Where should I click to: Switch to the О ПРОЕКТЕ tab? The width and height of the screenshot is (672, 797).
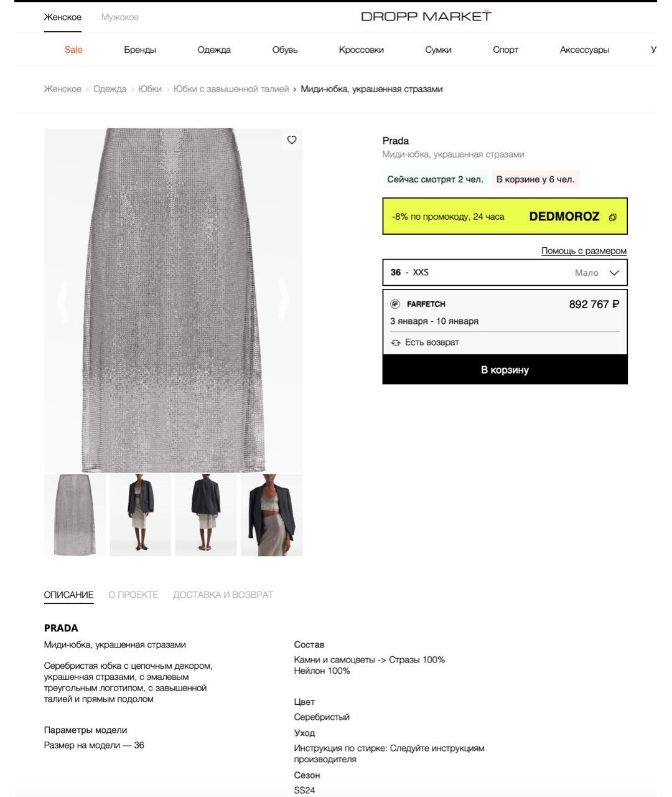(x=133, y=595)
